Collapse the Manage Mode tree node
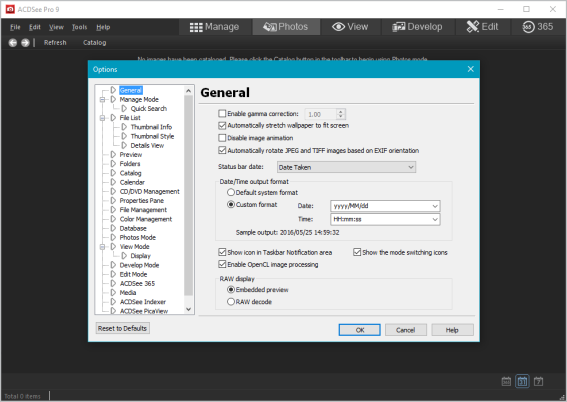 (102, 99)
